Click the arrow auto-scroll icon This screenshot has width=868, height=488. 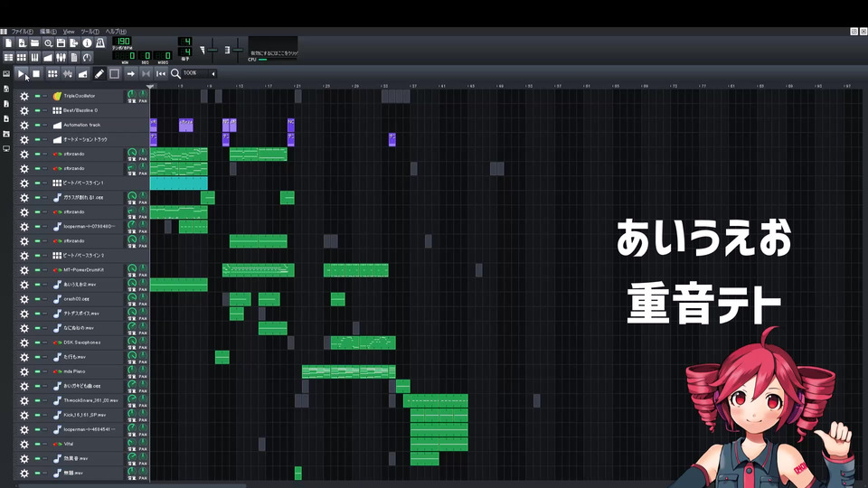click(x=130, y=73)
